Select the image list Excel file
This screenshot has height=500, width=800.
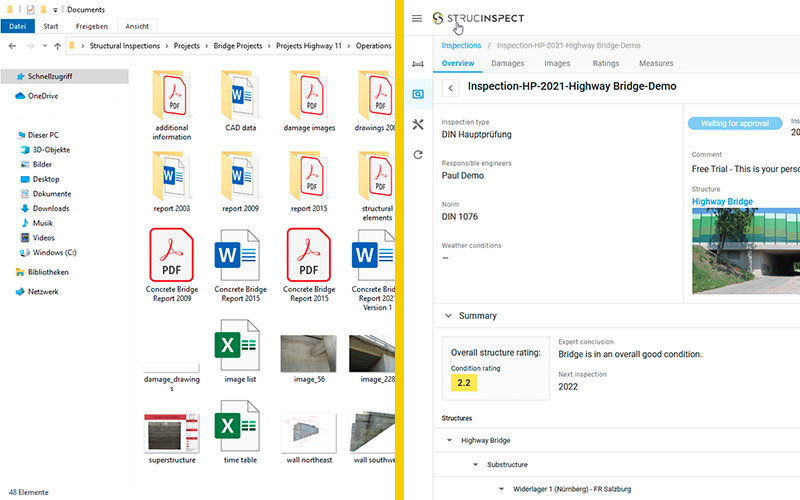coord(240,351)
